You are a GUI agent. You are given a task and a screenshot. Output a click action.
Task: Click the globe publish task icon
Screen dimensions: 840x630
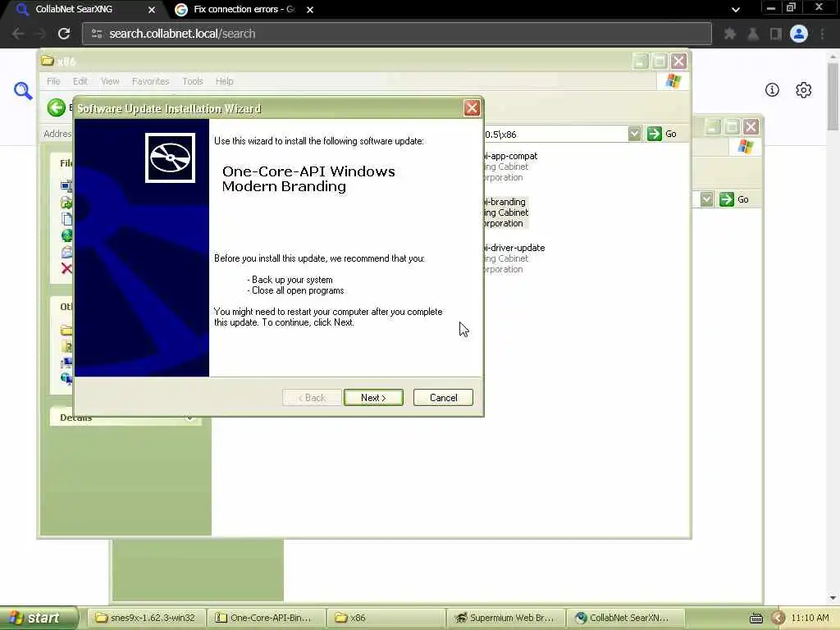66,235
